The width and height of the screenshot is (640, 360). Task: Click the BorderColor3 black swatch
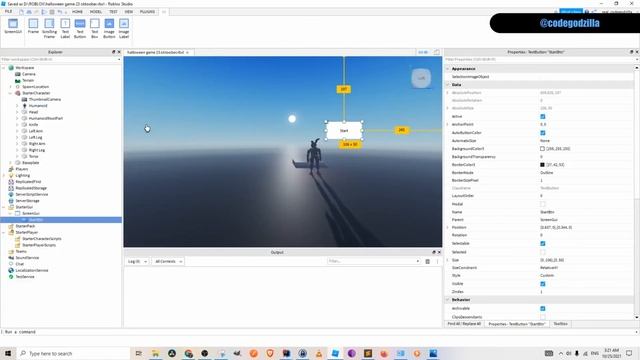(542, 164)
